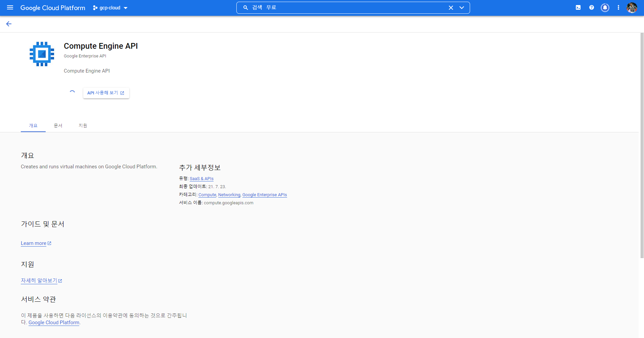The width and height of the screenshot is (644, 338).
Task: Click the compute.googleapis.com service name text
Action: coord(229,203)
